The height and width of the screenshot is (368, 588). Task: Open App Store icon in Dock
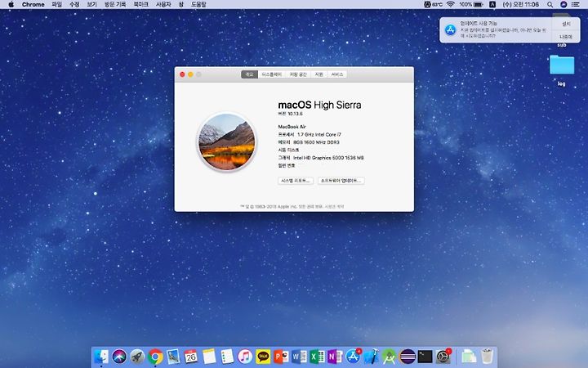353,357
